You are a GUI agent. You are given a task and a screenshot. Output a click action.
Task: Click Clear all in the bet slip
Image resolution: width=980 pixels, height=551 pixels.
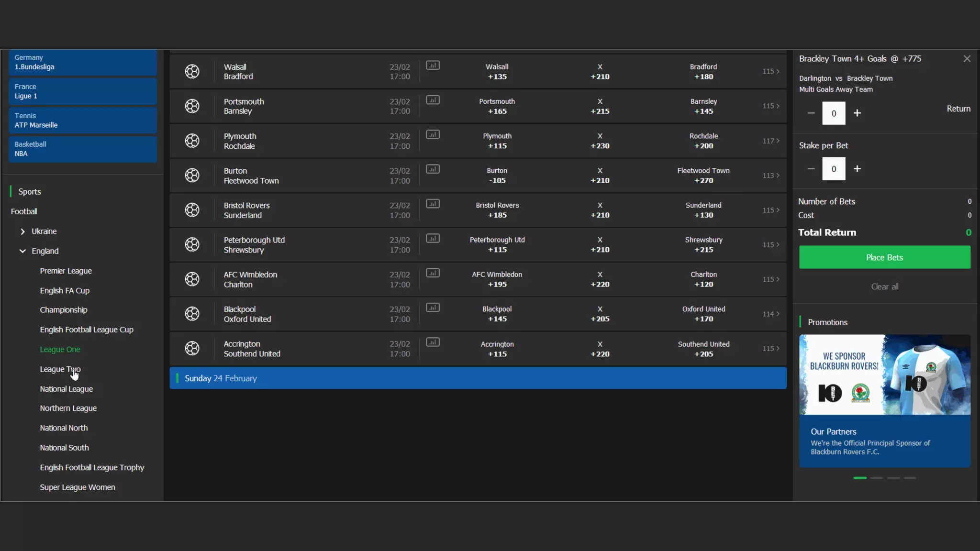pyautogui.click(x=884, y=287)
